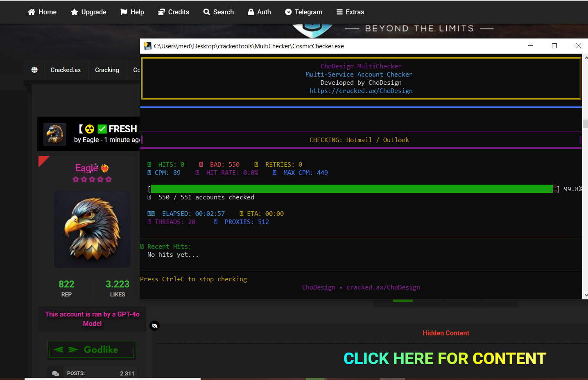Click the padlock Auth icon in the navbar
The height and width of the screenshot is (380, 588).
(x=251, y=12)
